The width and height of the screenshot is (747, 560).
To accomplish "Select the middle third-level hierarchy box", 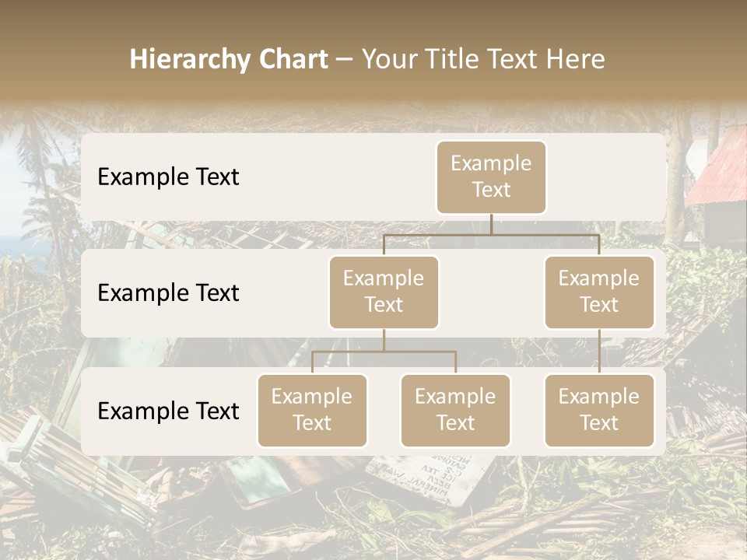I will tap(455, 410).
